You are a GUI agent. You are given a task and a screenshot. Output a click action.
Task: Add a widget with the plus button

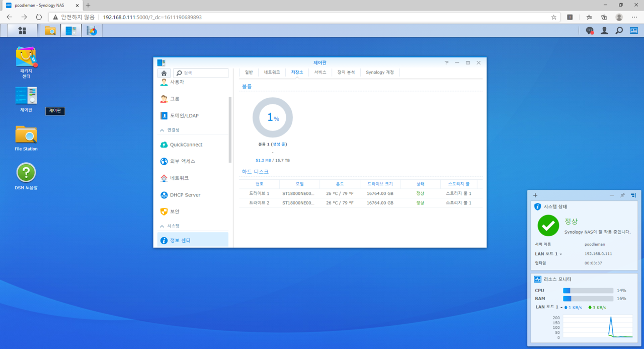[535, 195]
